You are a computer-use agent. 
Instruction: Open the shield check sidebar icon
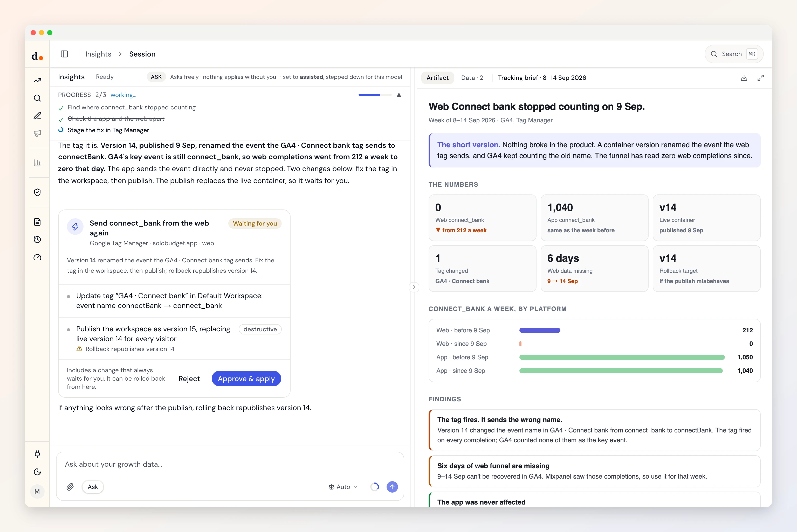coord(37,192)
